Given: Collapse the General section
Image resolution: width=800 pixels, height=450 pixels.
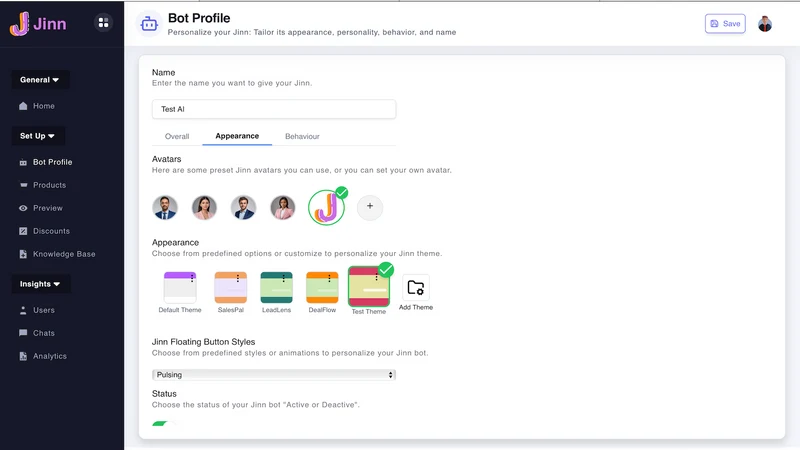Looking at the screenshot, I should coord(40,80).
